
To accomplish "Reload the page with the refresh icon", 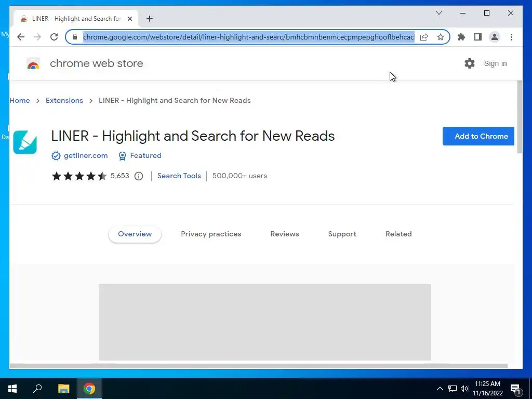I will pyautogui.click(x=54, y=37).
